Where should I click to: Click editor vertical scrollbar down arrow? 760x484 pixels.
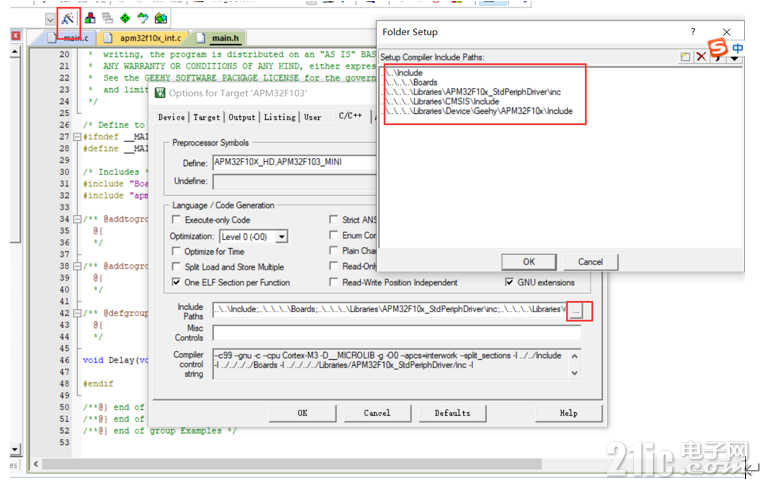point(15,449)
